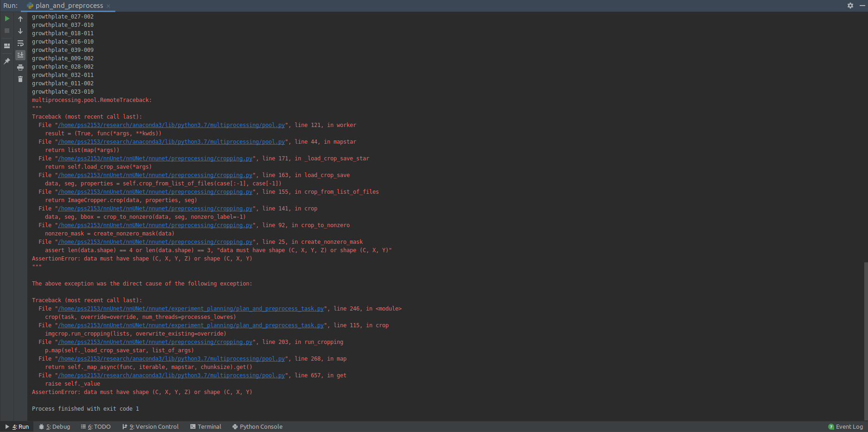This screenshot has height=432, width=868.
Task: Open cropping.py link at line 25
Action: (x=155, y=242)
